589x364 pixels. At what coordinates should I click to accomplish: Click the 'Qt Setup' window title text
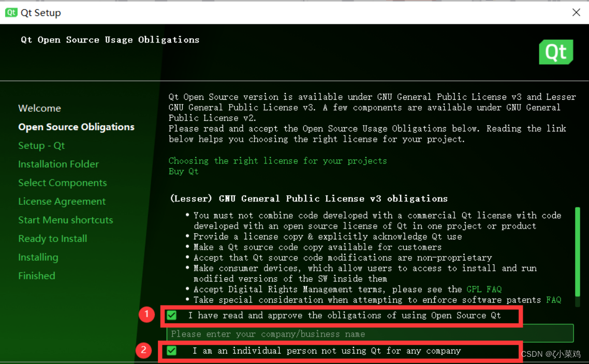[x=40, y=13]
